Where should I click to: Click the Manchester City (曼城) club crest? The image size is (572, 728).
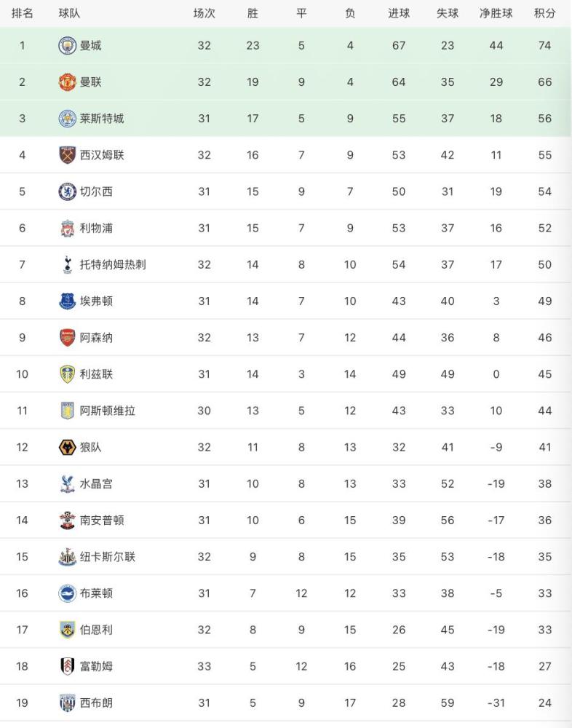pyautogui.click(x=68, y=45)
